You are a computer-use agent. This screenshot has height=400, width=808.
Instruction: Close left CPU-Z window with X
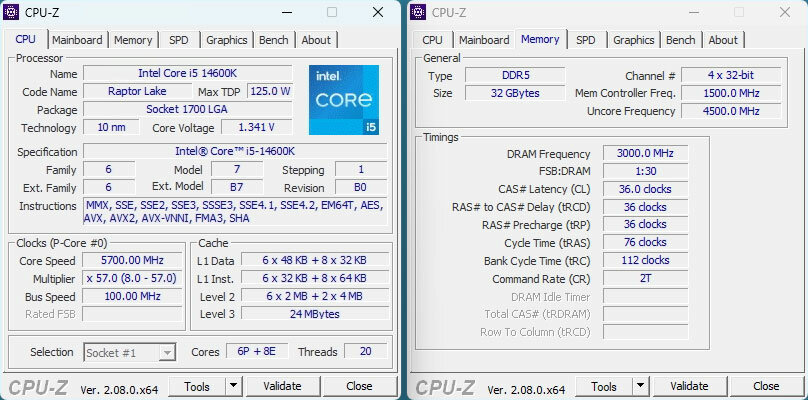point(378,12)
